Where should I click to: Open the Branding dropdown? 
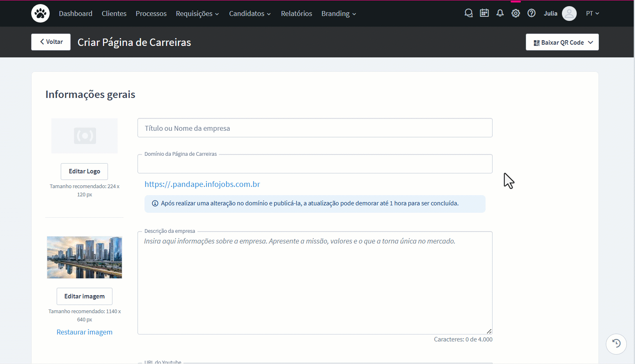tap(338, 14)
